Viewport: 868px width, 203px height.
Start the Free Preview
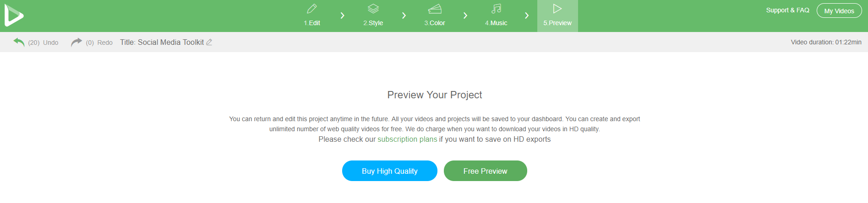coord(486,171)
